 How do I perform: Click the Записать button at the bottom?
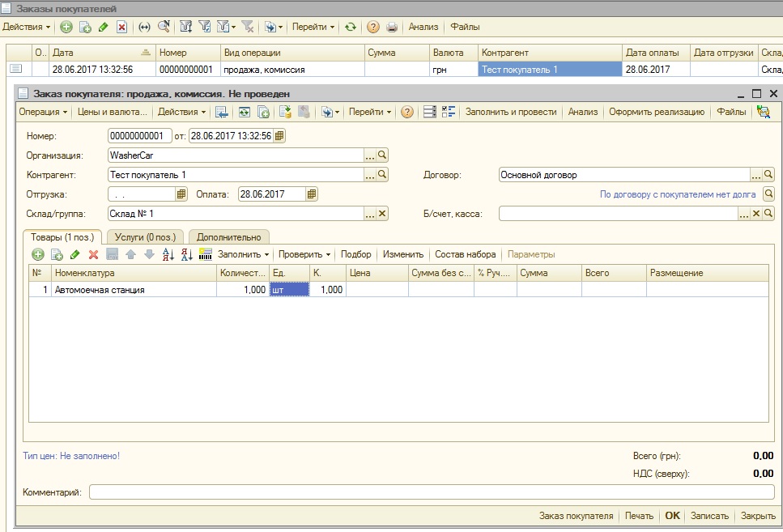tap(709, 516)
